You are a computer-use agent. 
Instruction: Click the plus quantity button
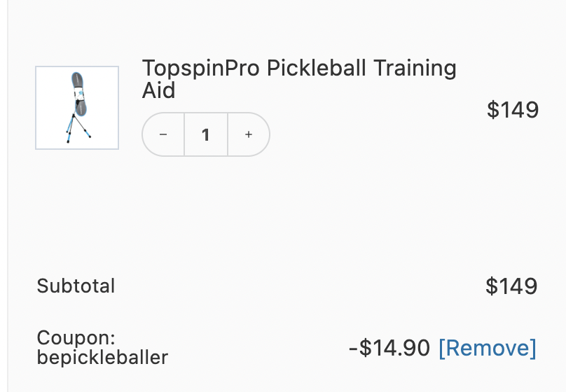[249, 134]
